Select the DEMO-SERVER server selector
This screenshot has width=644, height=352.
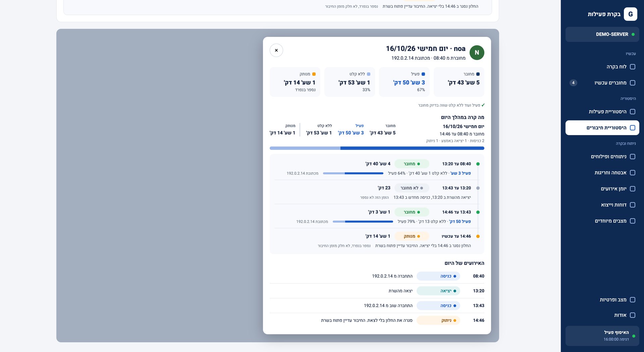[x=602, y=34]
